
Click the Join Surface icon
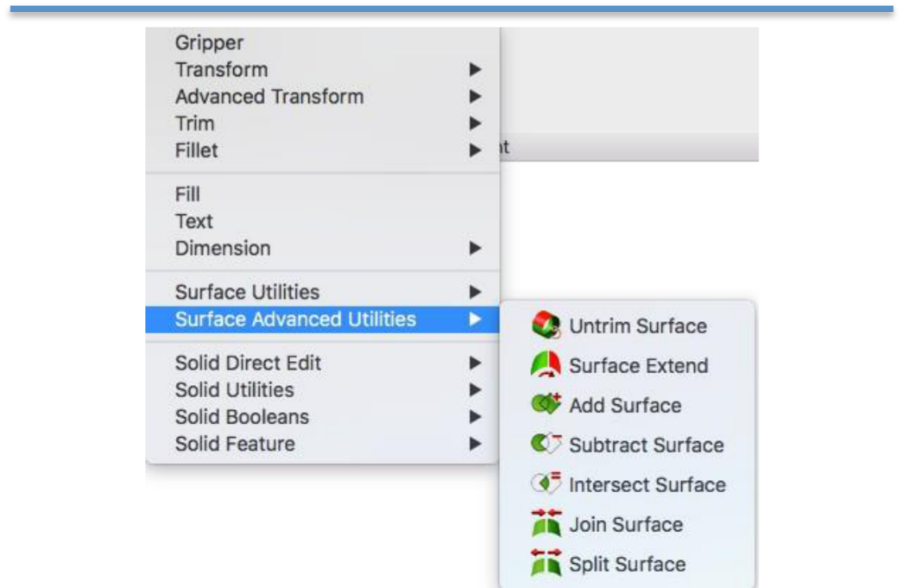[x=546, y=524]
